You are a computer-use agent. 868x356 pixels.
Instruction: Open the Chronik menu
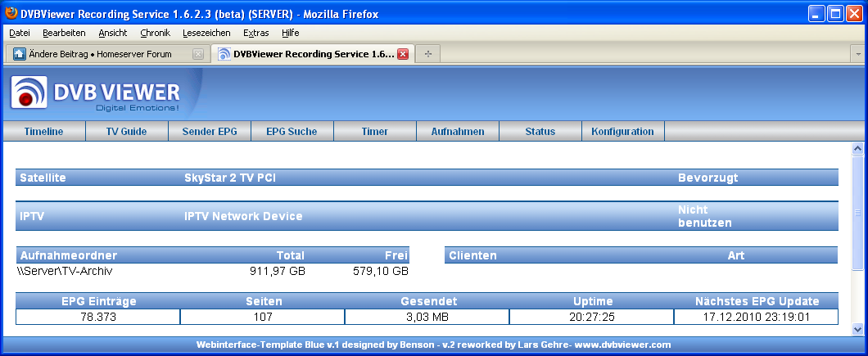click(x=155, y=33)
